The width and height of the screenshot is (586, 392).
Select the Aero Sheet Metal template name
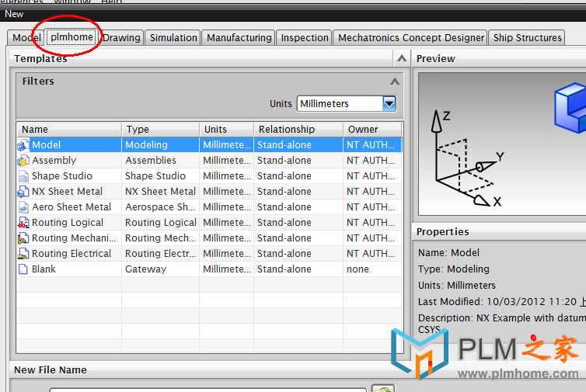[72, 206]
